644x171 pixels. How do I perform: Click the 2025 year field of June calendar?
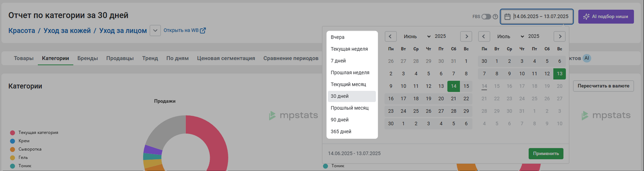[x=440, y=36]
